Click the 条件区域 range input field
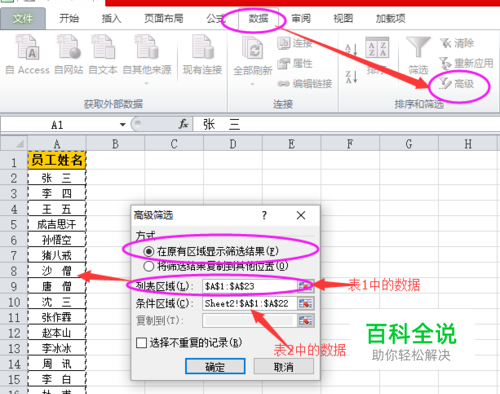500x394 pixels. pyautogui.click(x=250, y=303)
